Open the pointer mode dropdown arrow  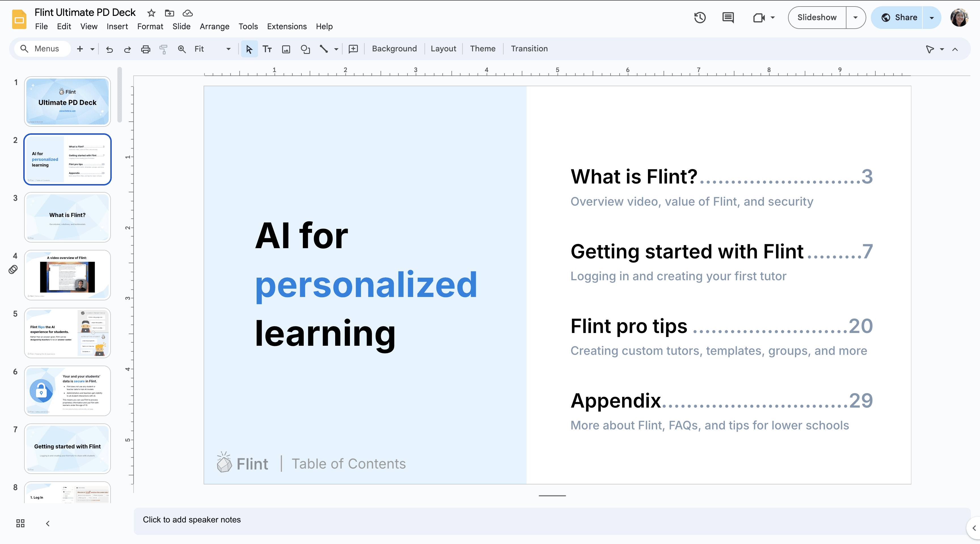tap(942, 49)
